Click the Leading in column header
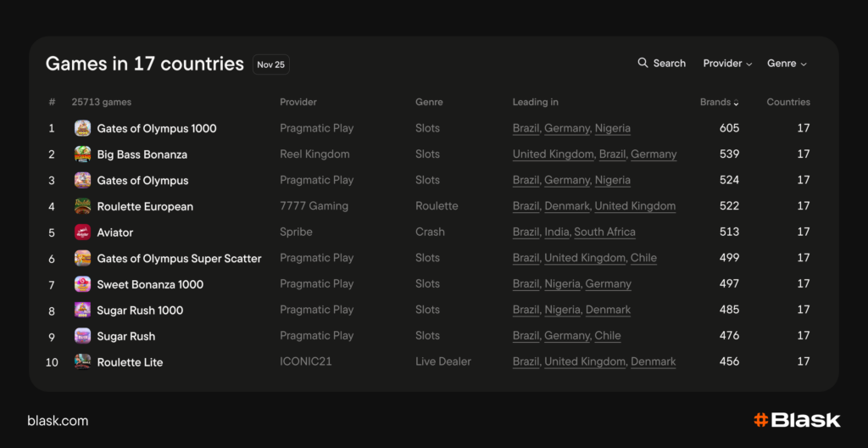 [x=535, y=102]
